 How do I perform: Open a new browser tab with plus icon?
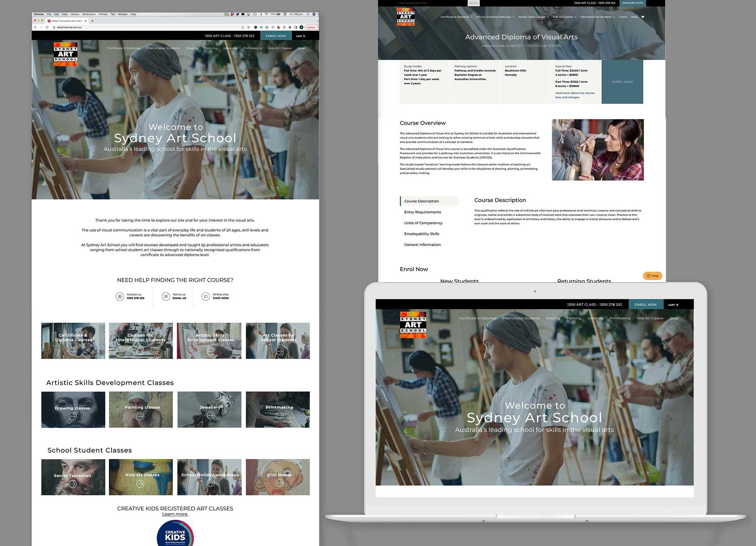93,21
